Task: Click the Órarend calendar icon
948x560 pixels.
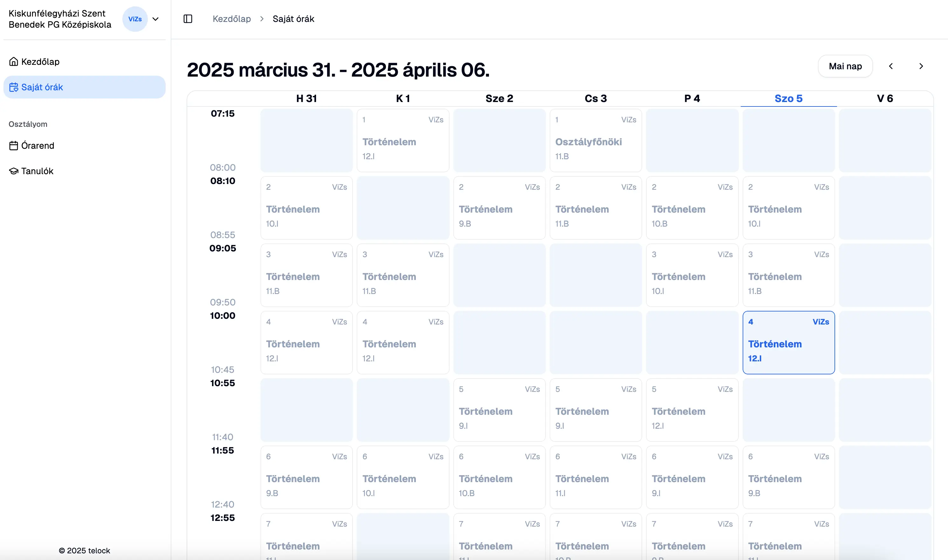Action: tap(14, 146)
